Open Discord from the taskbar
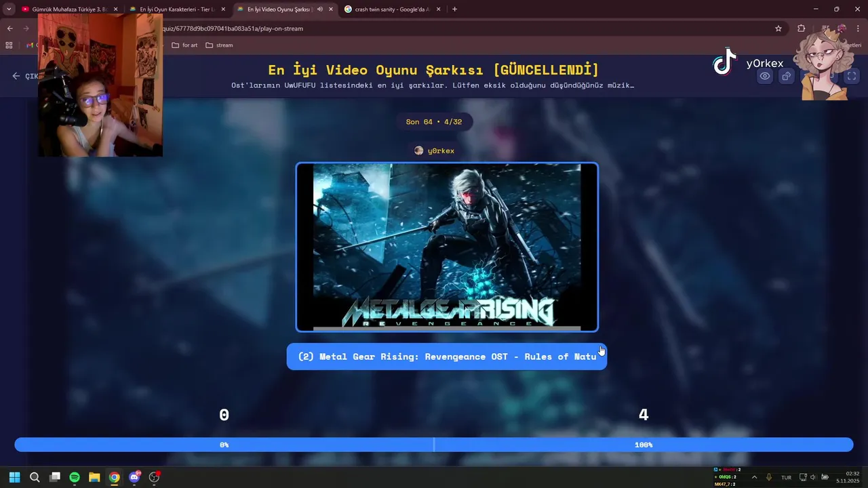Screen dimensions: 868x488 pos(134,477)
